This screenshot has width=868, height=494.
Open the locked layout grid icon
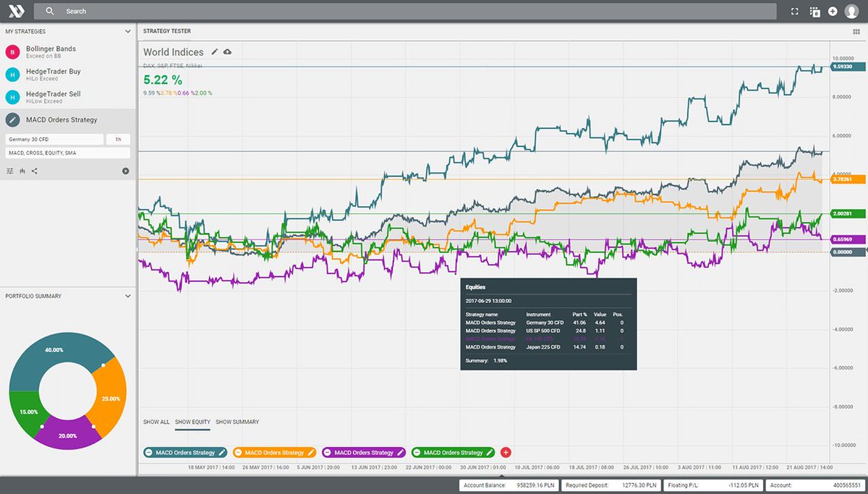[814, 12]
